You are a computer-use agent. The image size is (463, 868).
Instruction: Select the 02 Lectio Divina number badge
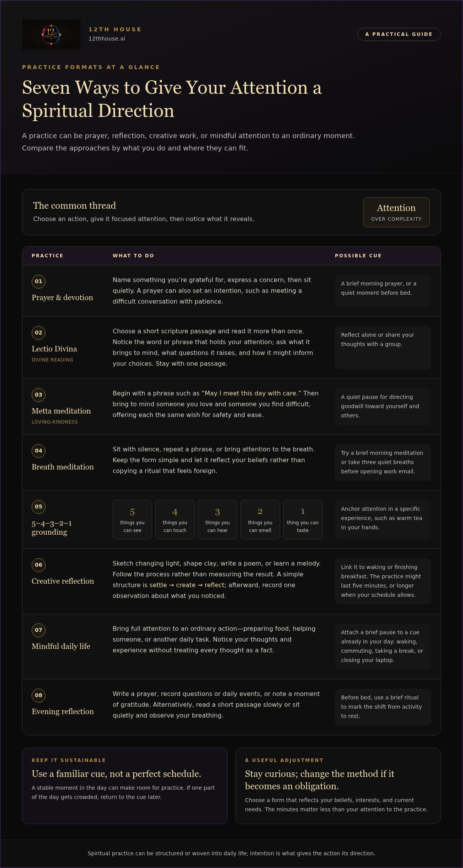pyautogui.click(x=39, y=333)
